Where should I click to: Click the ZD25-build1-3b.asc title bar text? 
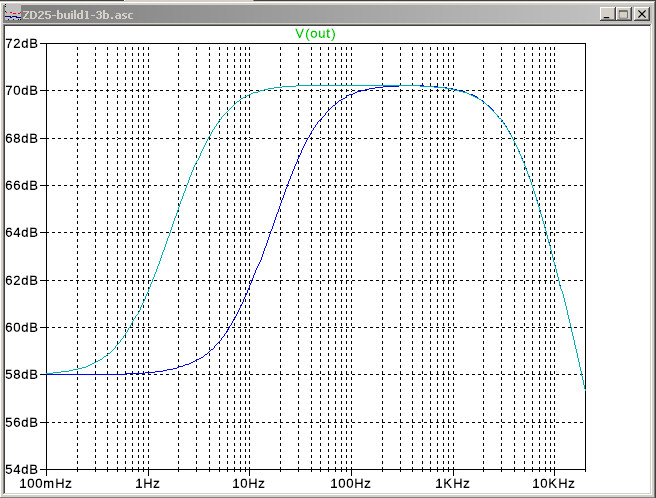[x=78, y=15]
